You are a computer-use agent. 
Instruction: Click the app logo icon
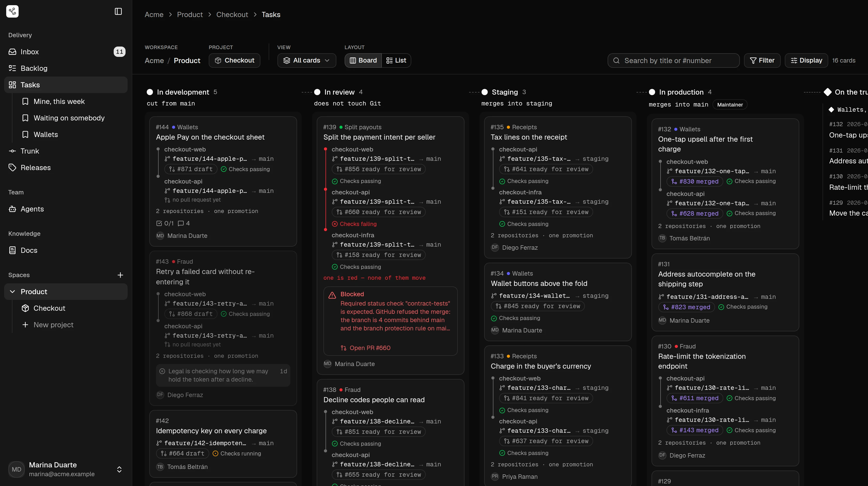(x=12, y=11)
